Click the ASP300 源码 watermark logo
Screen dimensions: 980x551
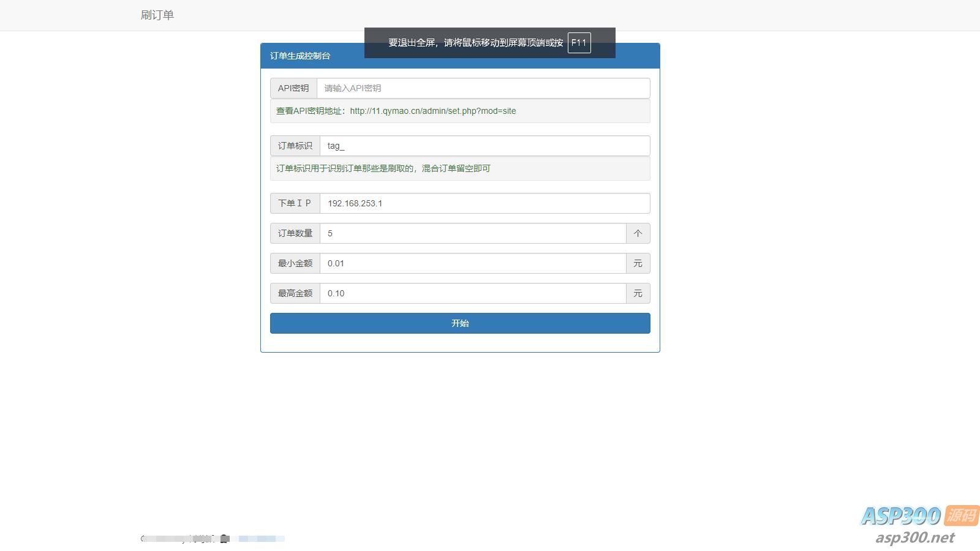[x=902, y=517]
